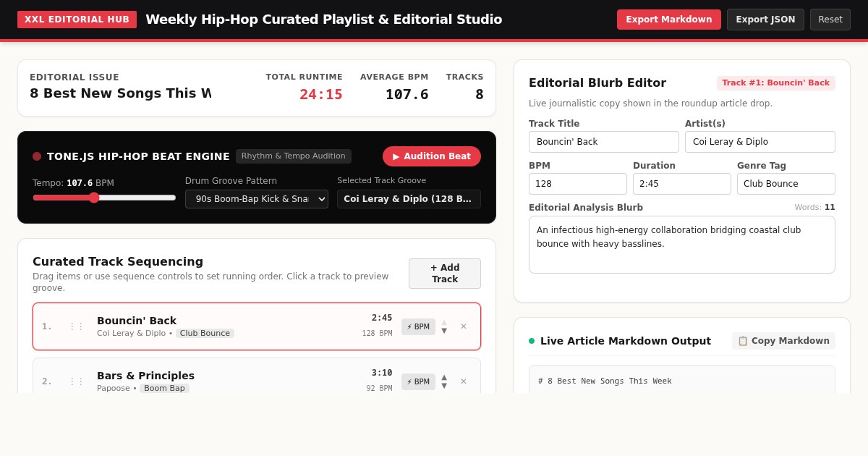
Task: Click the Tracks count value 8
Action: click(x=480, y=95)
